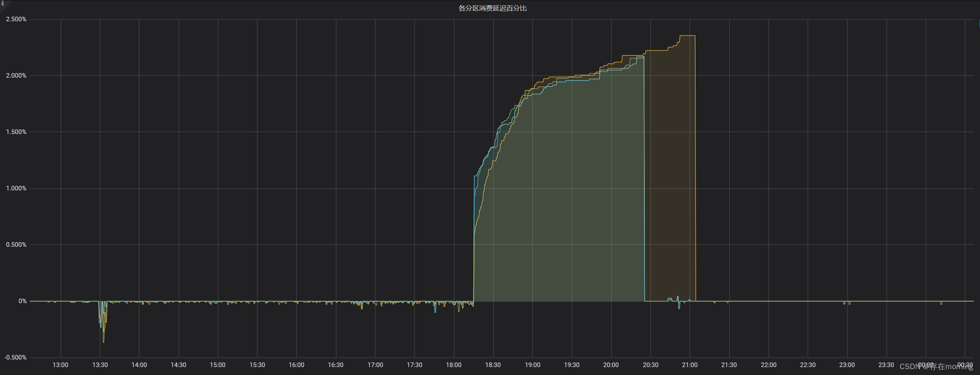980x375 pixels.
Task: Click the 20:00 time axis label
Action: tap(611, 365)
